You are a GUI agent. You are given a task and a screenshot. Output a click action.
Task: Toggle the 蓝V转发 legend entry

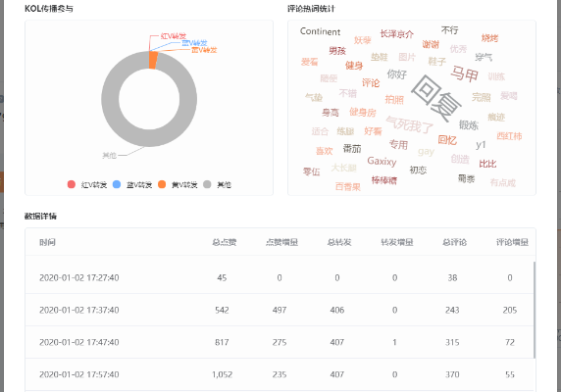pos(132,185)
